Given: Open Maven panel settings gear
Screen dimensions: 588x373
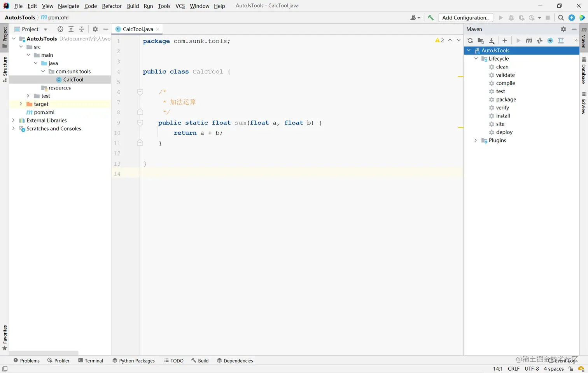Looking at the screenshot, I should [563, 29].
